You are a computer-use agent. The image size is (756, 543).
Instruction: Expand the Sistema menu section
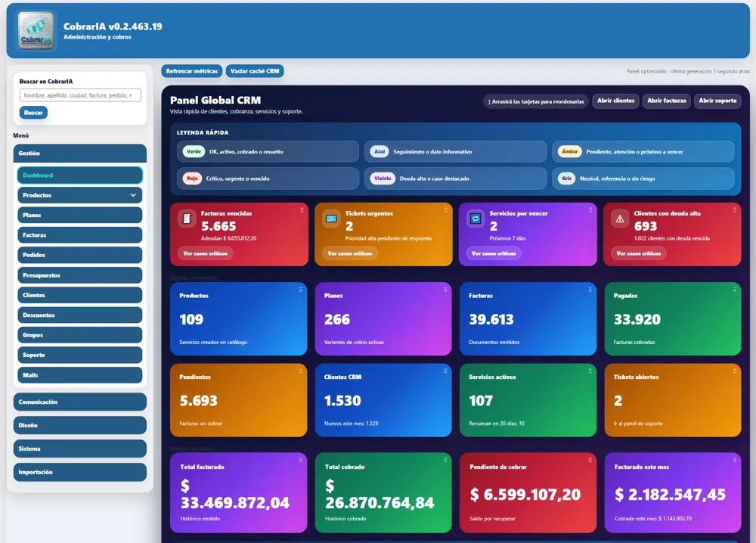pos(79,448)
